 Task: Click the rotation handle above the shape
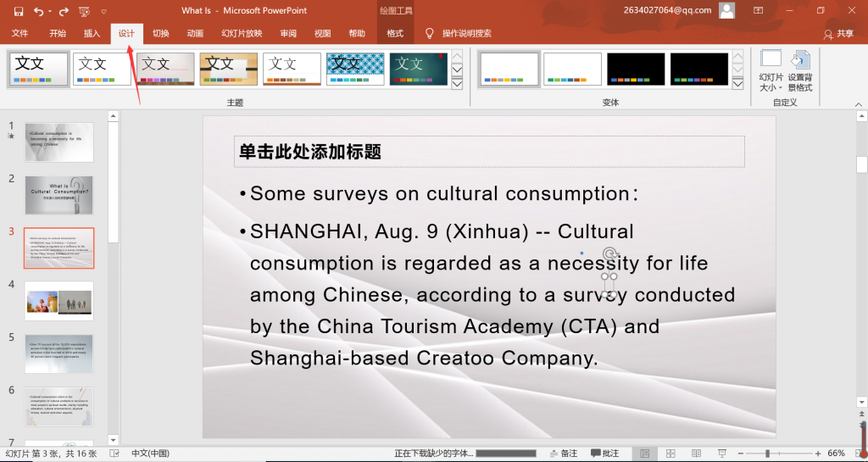point(609,253)
